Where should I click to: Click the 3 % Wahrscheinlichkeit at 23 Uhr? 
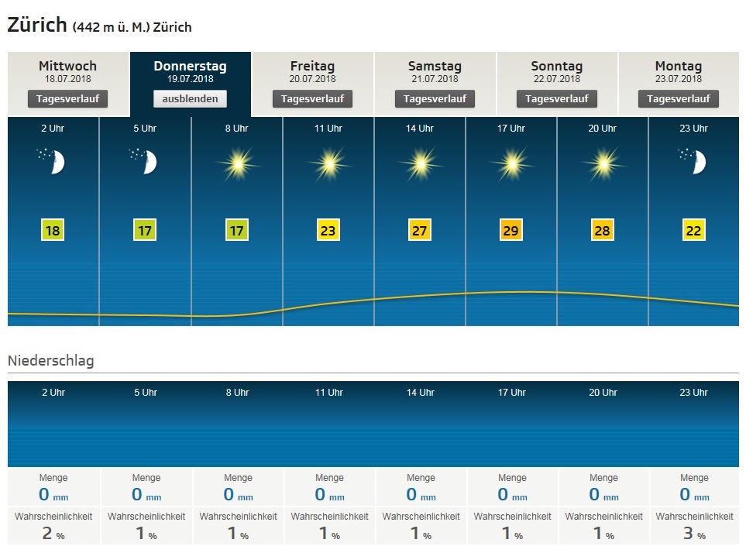point(694,533)
